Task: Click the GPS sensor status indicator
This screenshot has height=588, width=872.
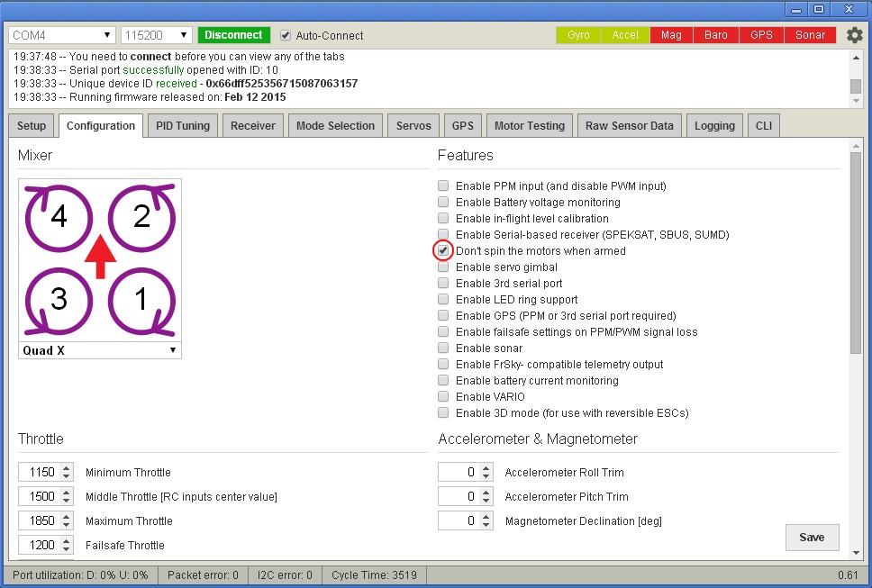Action: point(761,35)
